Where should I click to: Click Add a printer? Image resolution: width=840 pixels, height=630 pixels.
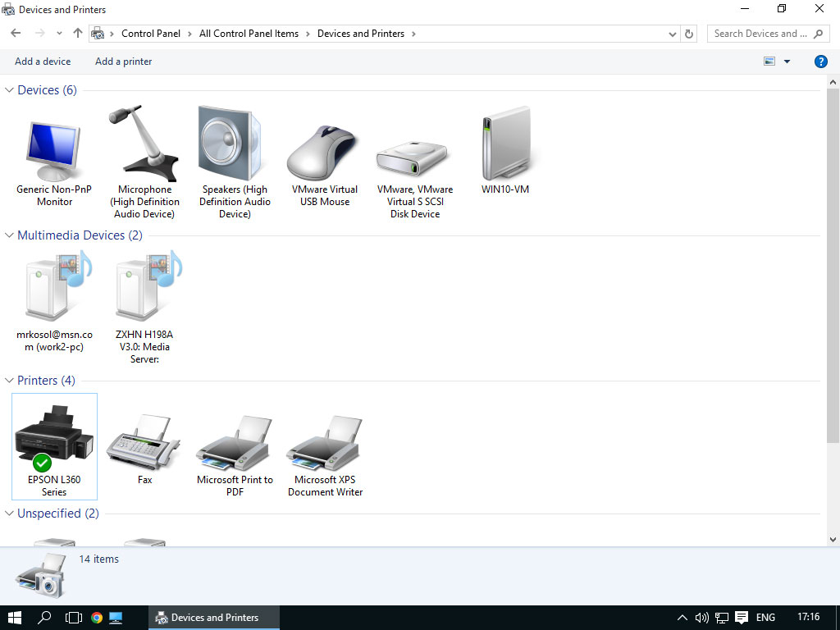123,62
